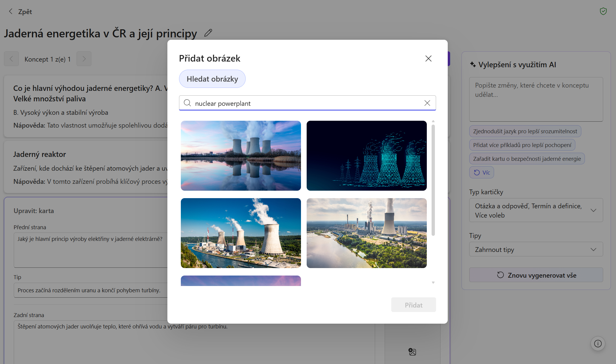This screenshot has height=364, width=616.
Task: Select the Hledat obrázky tab
Action: click(x=212, y=79)
